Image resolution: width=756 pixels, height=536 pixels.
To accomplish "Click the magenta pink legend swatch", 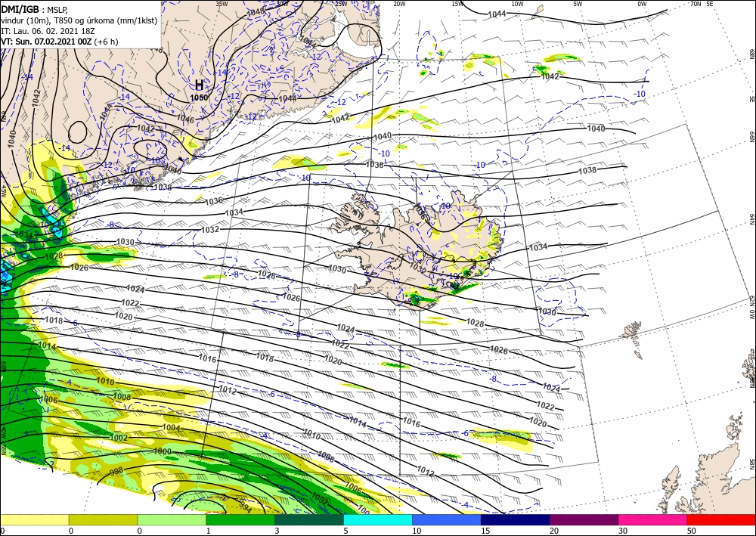I will pyautogui.click(x=653, y=519).
